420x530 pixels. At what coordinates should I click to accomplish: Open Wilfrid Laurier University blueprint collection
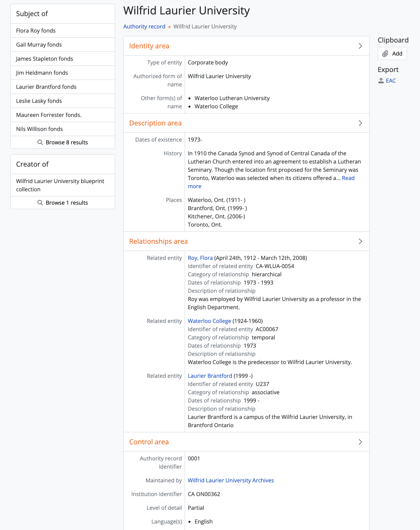click(60, 185)
